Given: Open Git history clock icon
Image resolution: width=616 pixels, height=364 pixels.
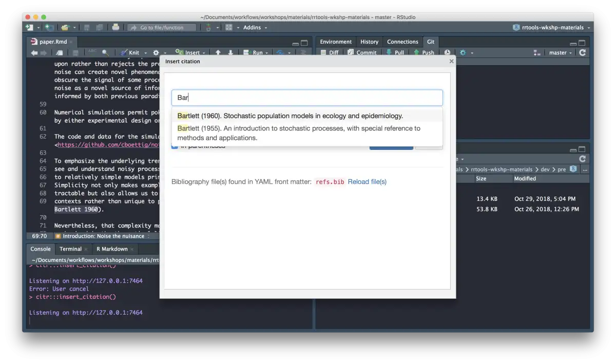Looking at the screenshot, I should pos(447,52).
